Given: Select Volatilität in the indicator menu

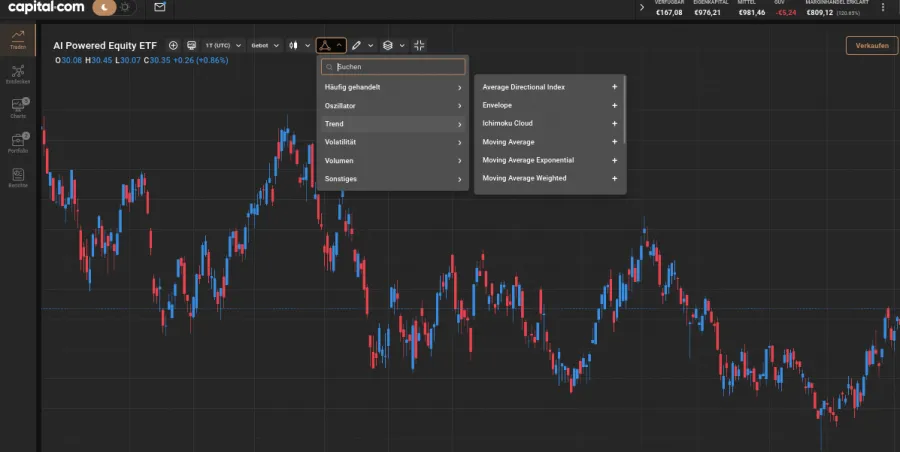Looking at the screenshot, I should pyautogui.click(x=392, y=142).
